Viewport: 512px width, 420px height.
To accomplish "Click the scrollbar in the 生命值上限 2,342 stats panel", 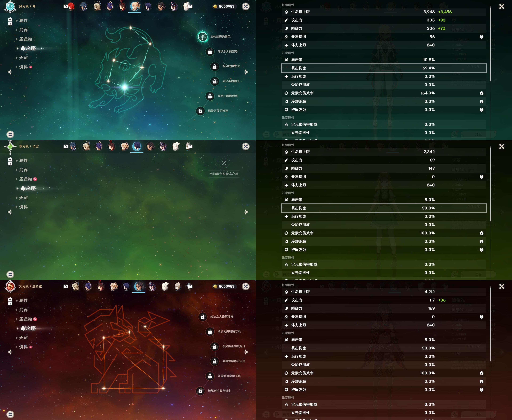I will click(x=490, y=184).
